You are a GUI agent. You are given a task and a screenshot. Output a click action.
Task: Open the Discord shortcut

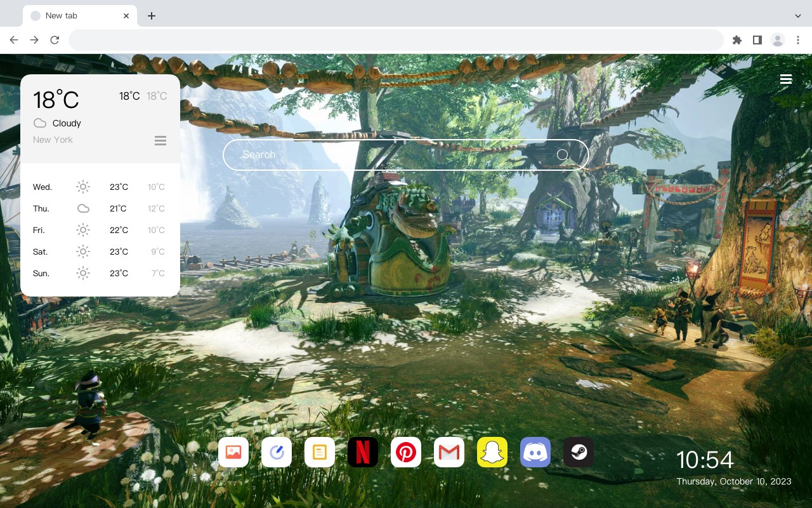(535, 452)
